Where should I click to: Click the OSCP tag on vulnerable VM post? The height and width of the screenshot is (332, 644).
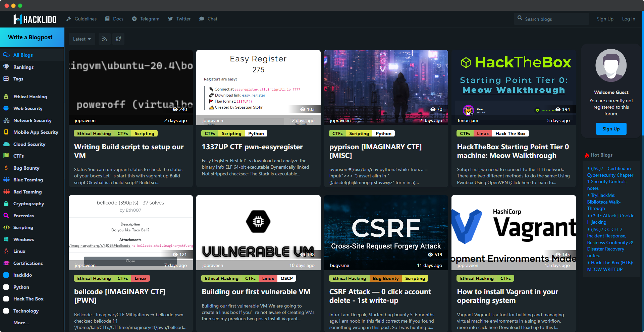(x=287, y=278)
